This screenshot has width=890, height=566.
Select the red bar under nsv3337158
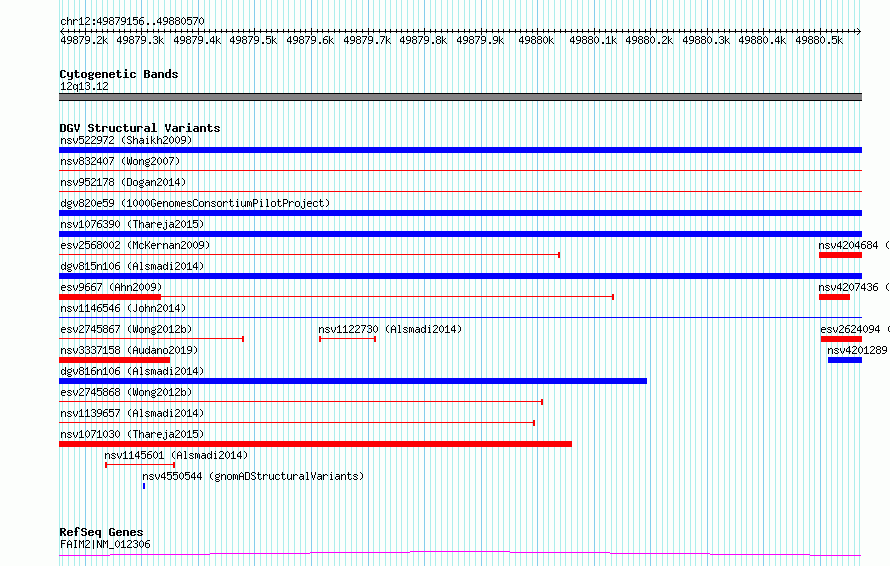point(115,360)
